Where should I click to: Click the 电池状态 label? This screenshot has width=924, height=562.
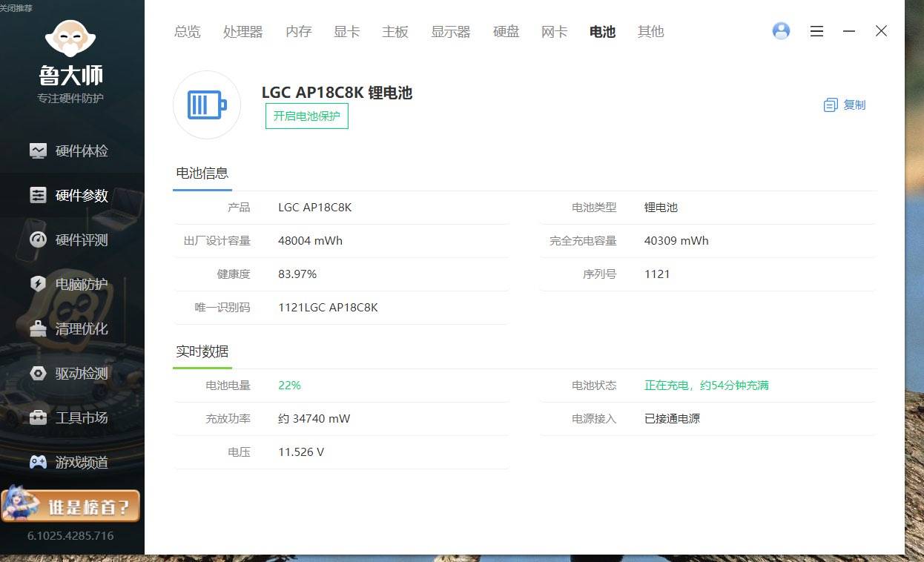point(594,386)
